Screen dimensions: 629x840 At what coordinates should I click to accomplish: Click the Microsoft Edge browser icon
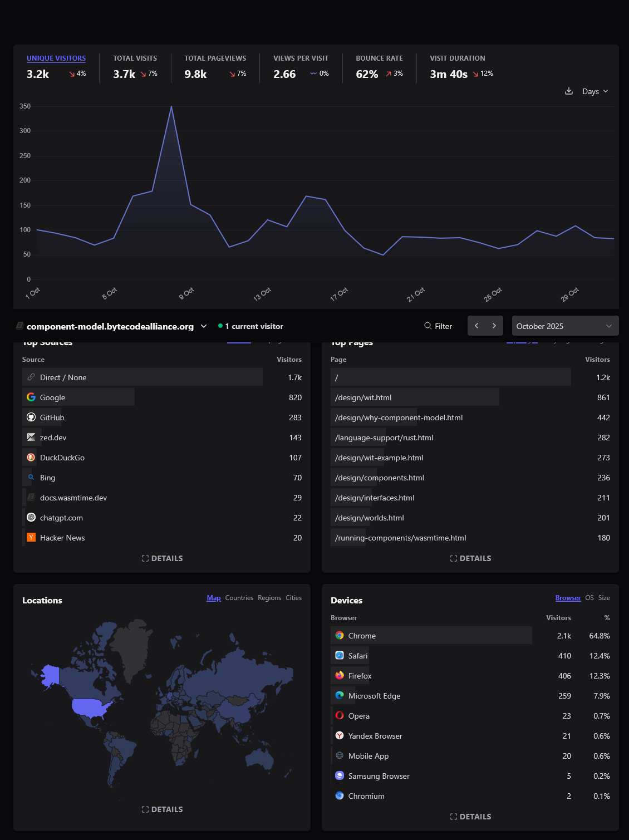340,696
